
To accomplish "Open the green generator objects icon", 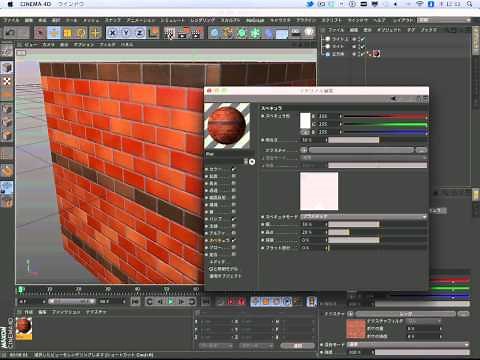I will (x=242, y=33).
